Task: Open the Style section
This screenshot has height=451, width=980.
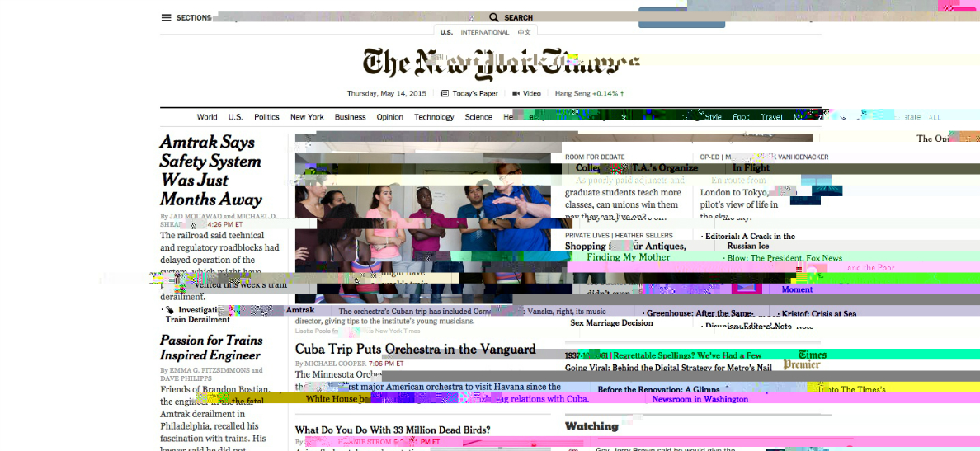Action: [713, 117]
